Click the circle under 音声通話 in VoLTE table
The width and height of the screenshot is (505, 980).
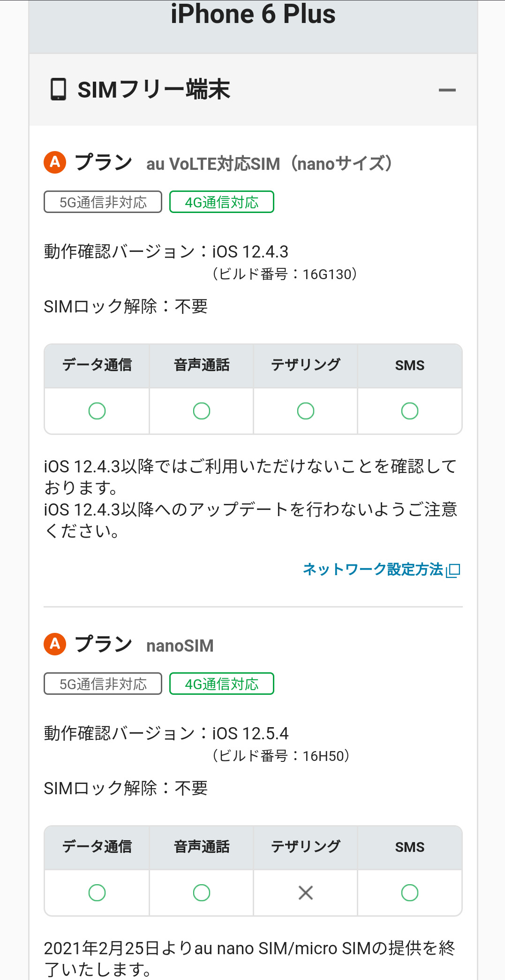click(202, 411)
